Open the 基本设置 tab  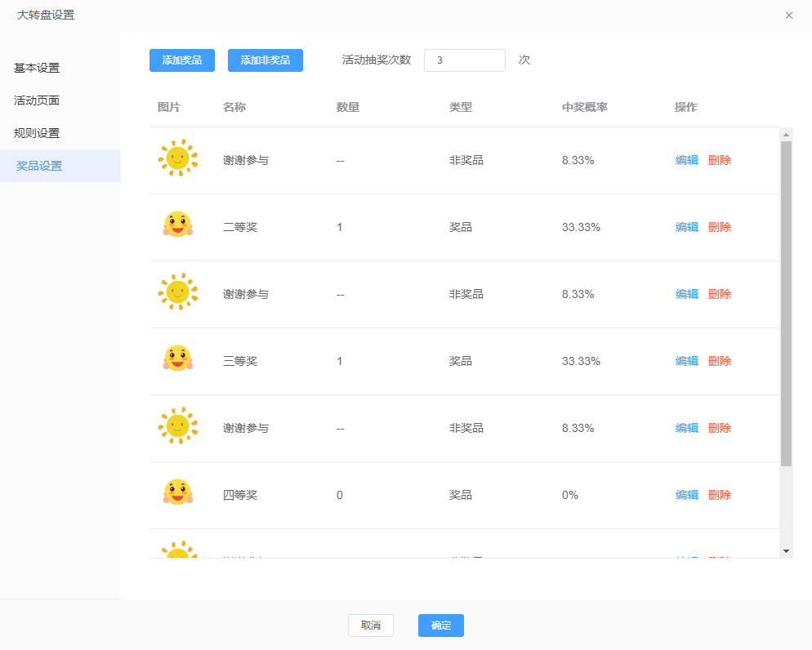[x=37, y=68]
